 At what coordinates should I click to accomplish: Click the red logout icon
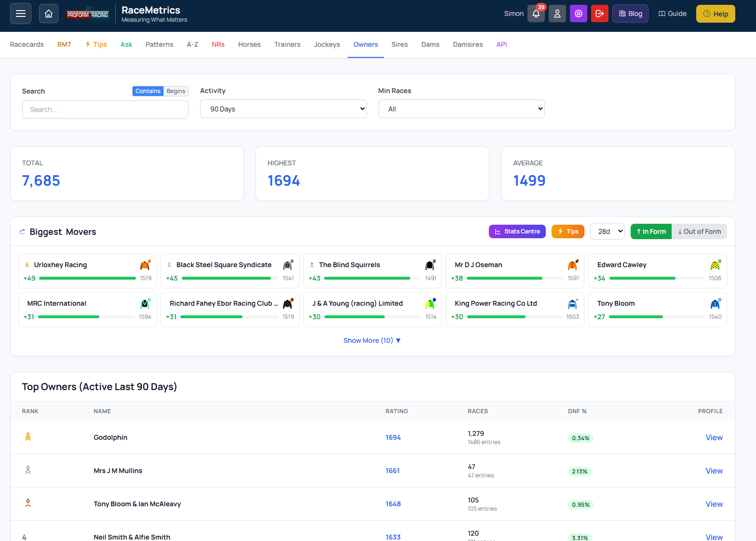point(600,14)
